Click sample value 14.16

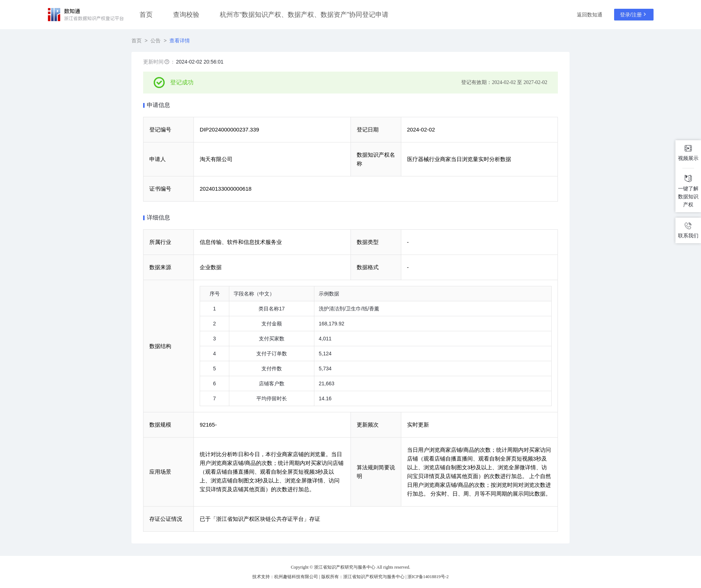click(325, 399)
